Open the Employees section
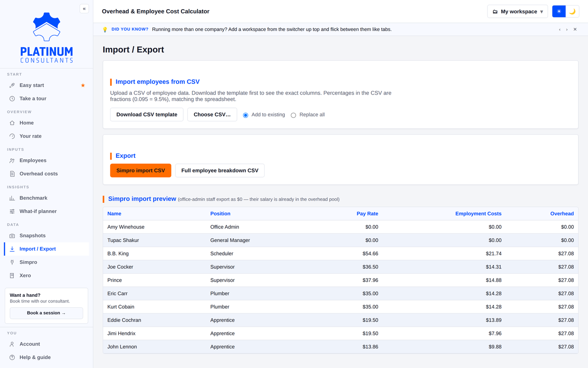Screen dimensions: 588x368 [46, 161]
